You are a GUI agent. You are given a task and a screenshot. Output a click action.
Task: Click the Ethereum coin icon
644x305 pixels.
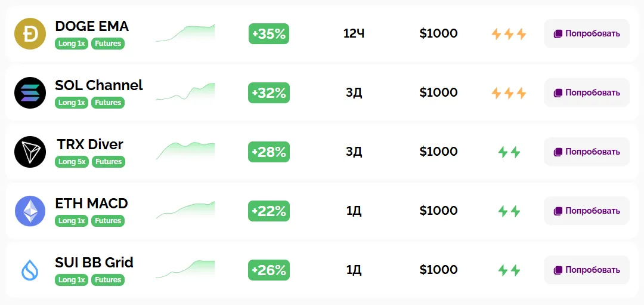pyautogui.click(x=30, y=211)
